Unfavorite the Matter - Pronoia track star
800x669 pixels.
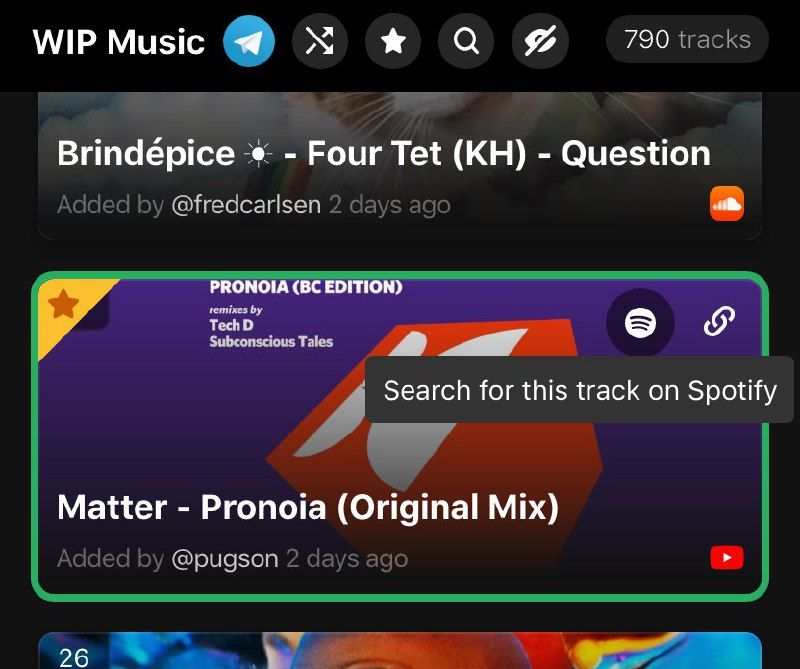click(x=63, y=304)
